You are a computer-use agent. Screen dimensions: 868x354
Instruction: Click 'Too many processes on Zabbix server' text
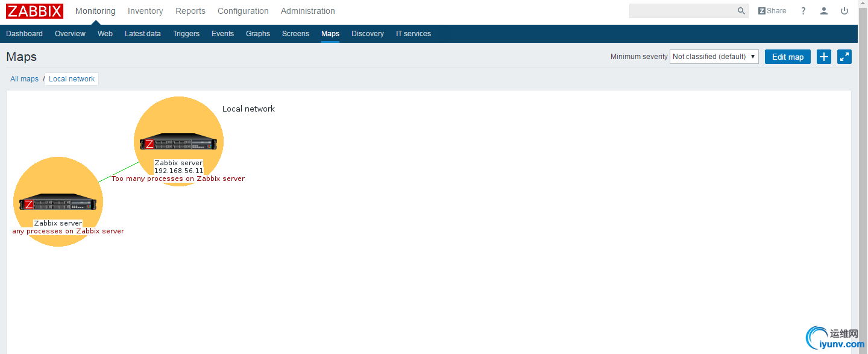point(178,179)
